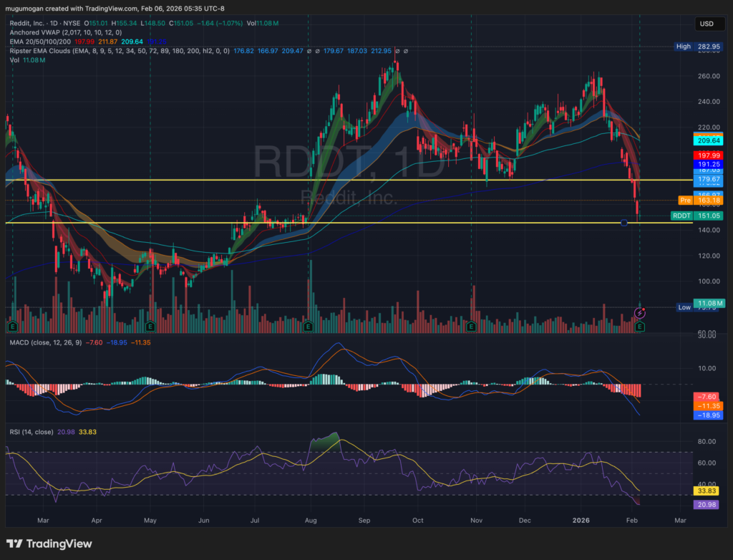This screenshot has width=733, height=560.
Task: Click the earnings 'E' marker under early August
Action: pyautogui.click(x=309, y=327)
